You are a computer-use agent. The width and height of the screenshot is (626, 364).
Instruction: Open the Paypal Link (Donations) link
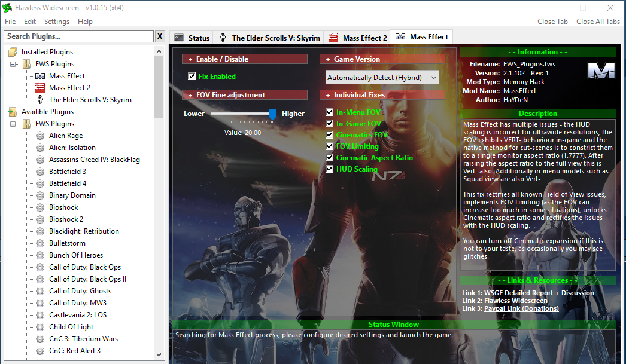click(521, 308)
